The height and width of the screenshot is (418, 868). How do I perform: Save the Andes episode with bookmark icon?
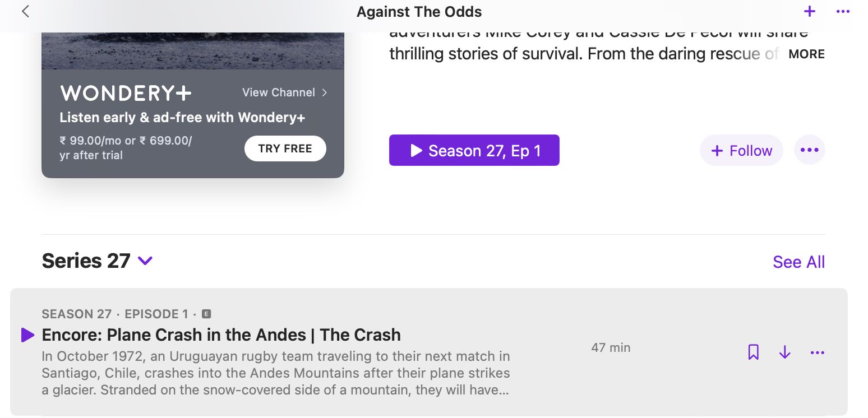click(x=754, y=352)
